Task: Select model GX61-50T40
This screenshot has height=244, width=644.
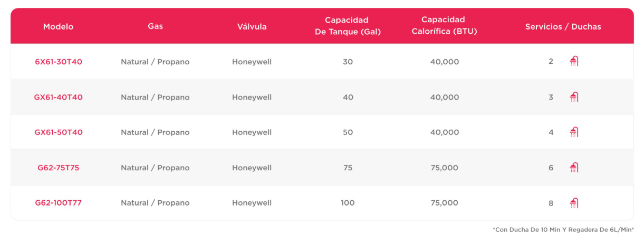Action: pos(59,132)
